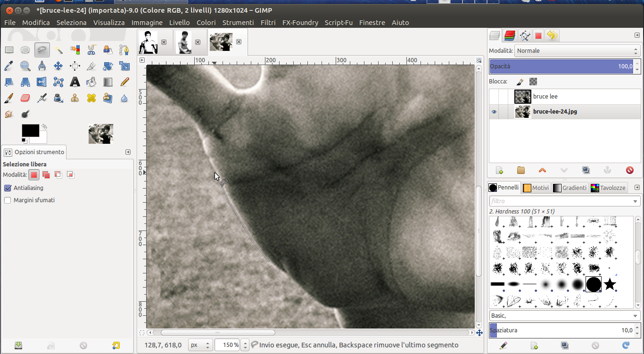This screenshot has width=644, height=354.
Task: Select the Color Picker eyedropper tool
Action: pos(9,66)
